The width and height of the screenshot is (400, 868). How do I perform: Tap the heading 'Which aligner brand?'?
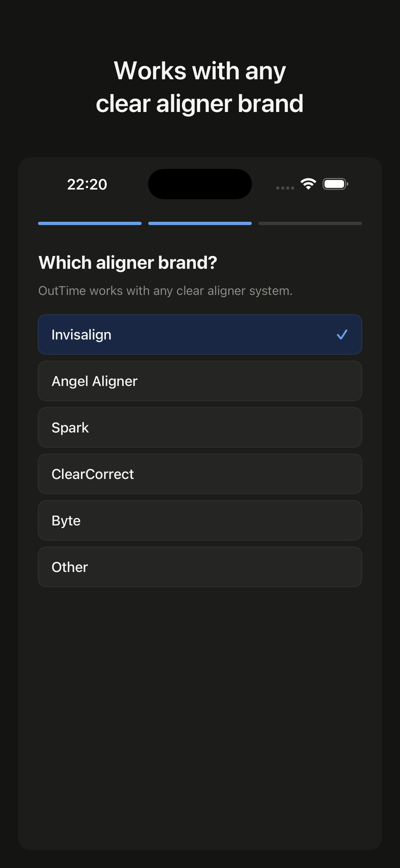[128, 263]
